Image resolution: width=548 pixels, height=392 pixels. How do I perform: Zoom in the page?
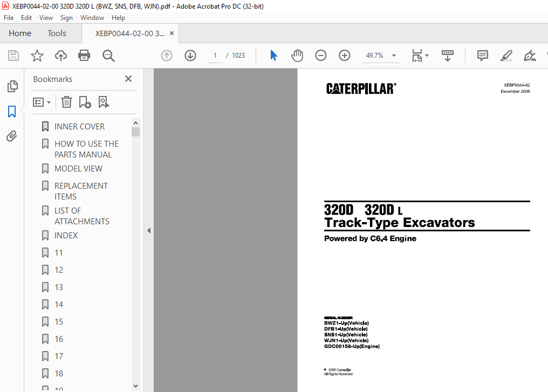(344, 56)
